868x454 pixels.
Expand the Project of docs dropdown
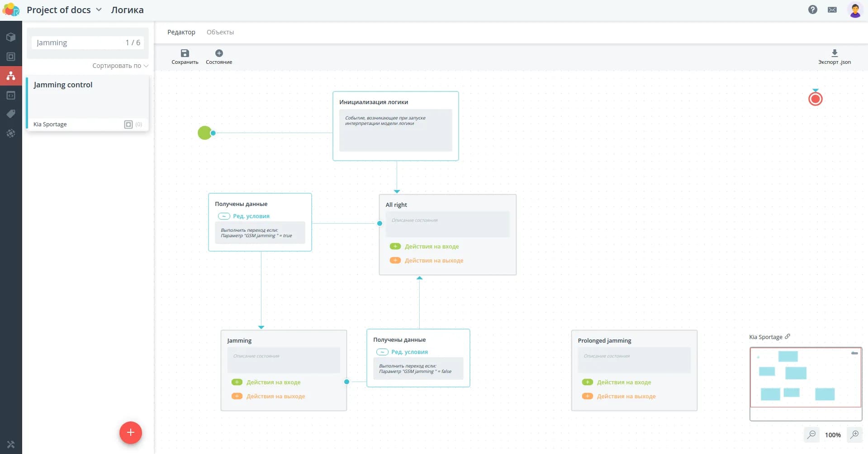point(99,10)
